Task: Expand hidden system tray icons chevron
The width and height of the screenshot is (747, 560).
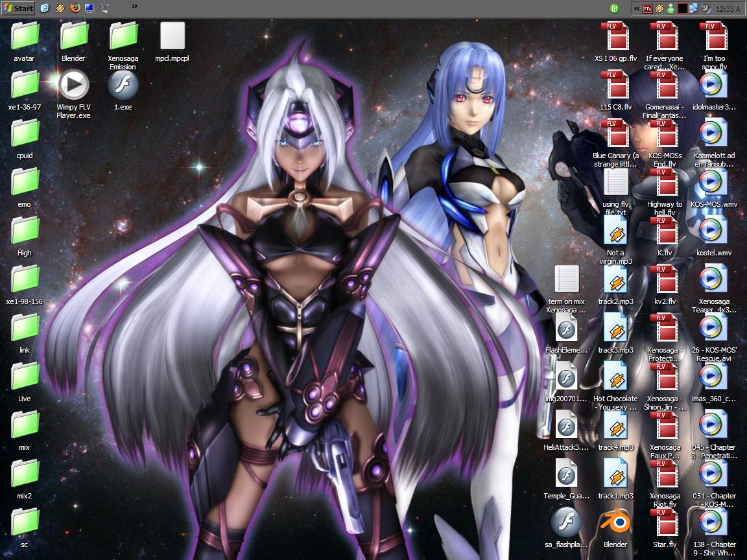Action: [637, 8]
